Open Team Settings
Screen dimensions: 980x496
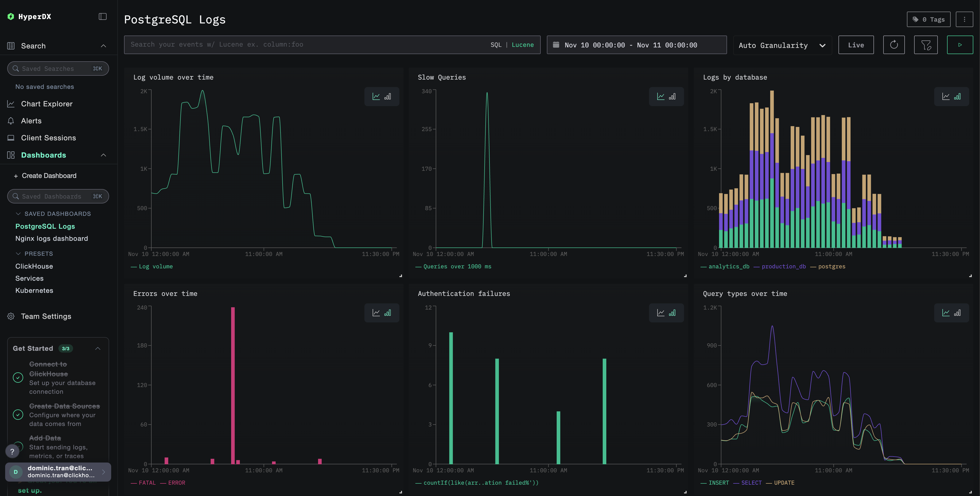46,316
